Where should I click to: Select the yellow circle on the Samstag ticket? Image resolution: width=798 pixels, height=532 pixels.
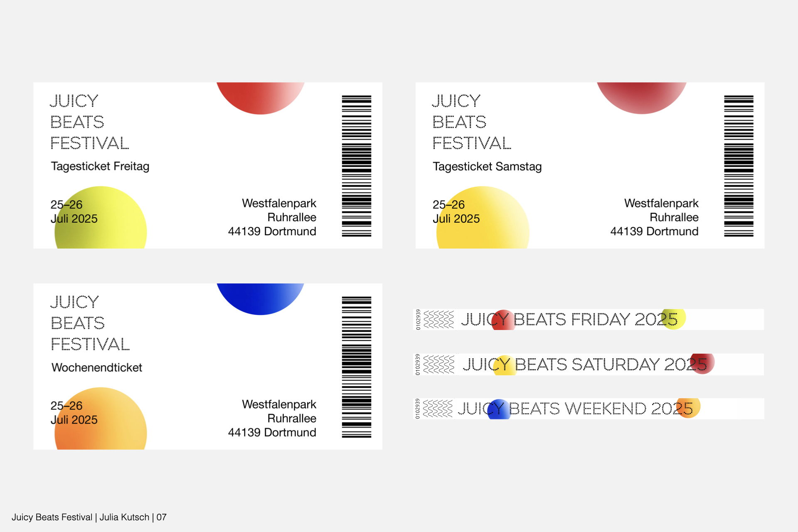coord(483,217)
